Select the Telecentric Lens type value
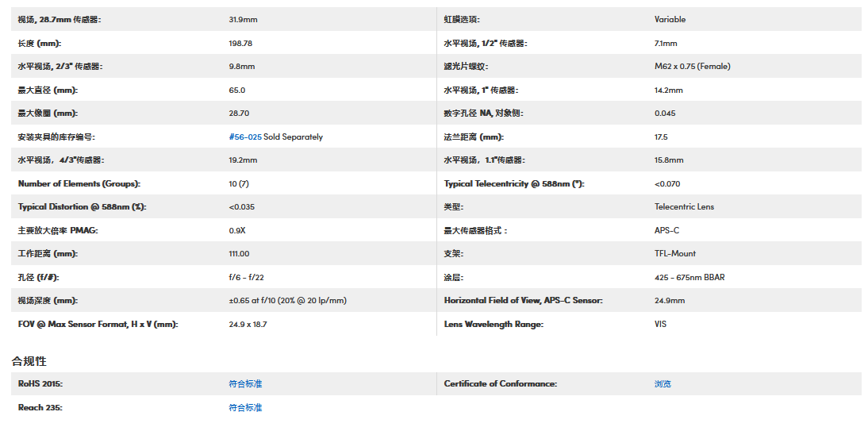Image resolution: width=868 pixels, height=431 pixels. click(684, 207)
